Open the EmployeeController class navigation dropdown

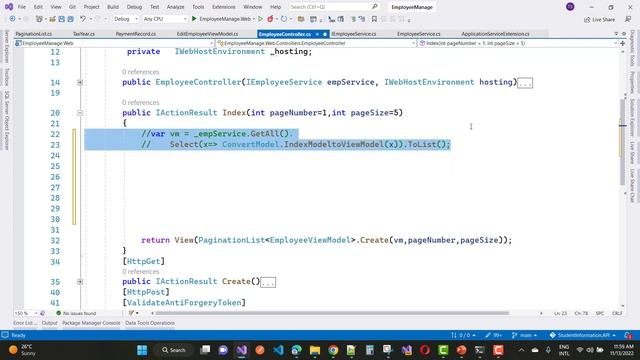tap(316, 43)
